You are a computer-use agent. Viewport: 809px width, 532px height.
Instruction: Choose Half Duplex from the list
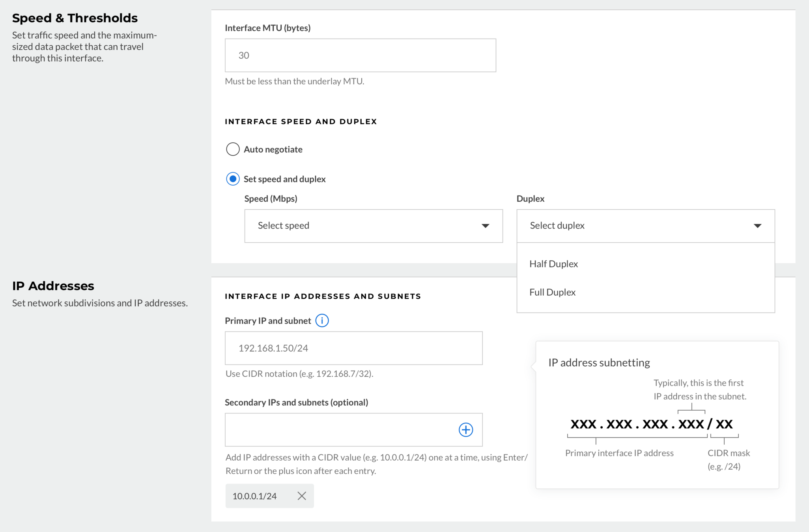click(553, 264)
